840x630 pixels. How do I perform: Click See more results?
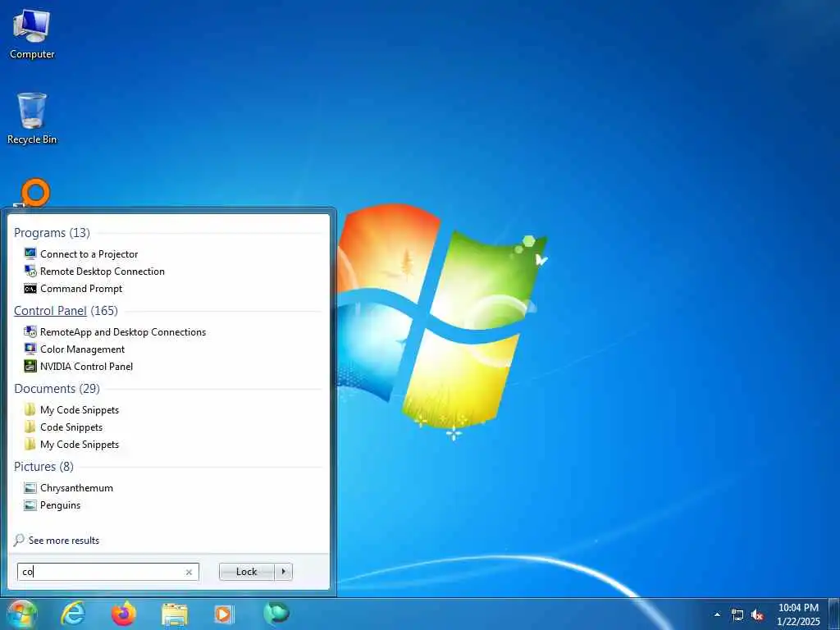[64, 541]
